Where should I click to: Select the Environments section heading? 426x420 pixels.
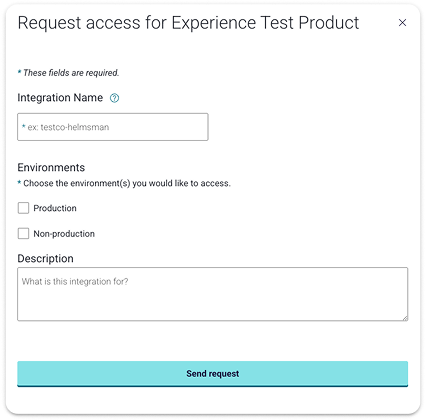[x=51, y=167]
